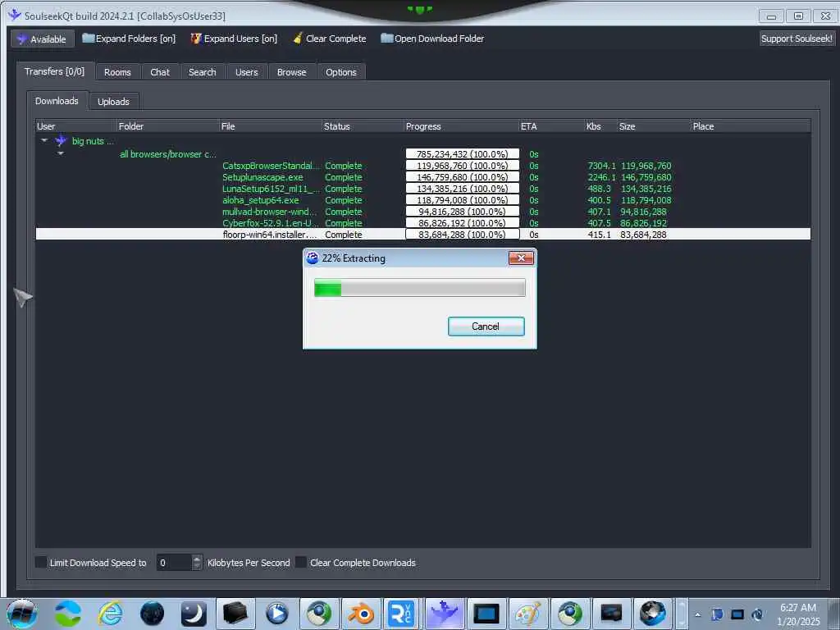Select the LunaSetup6152_ml11 file row
Viewport: 840px width, 630px height.
tap(422, 189)
